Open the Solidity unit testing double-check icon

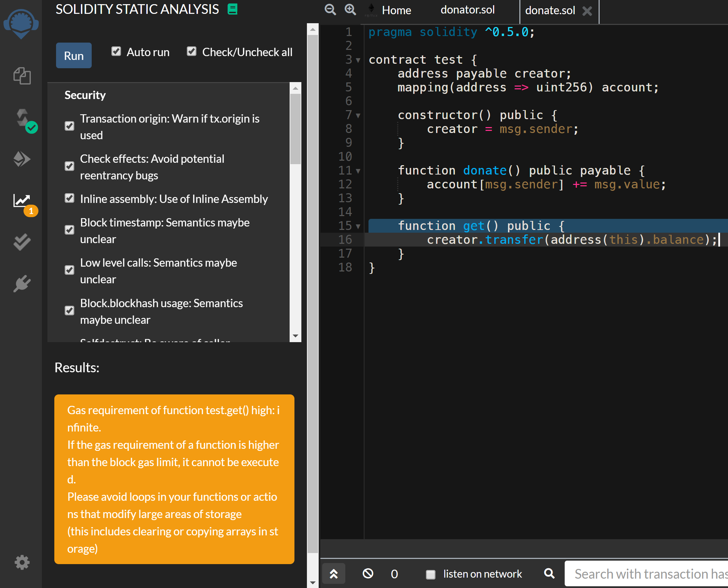point(22,242)
